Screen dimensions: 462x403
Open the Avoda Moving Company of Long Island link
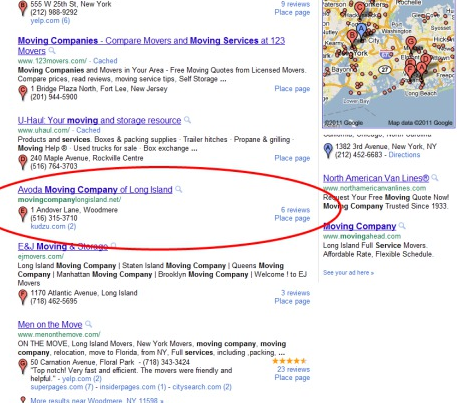click(95, 190)
